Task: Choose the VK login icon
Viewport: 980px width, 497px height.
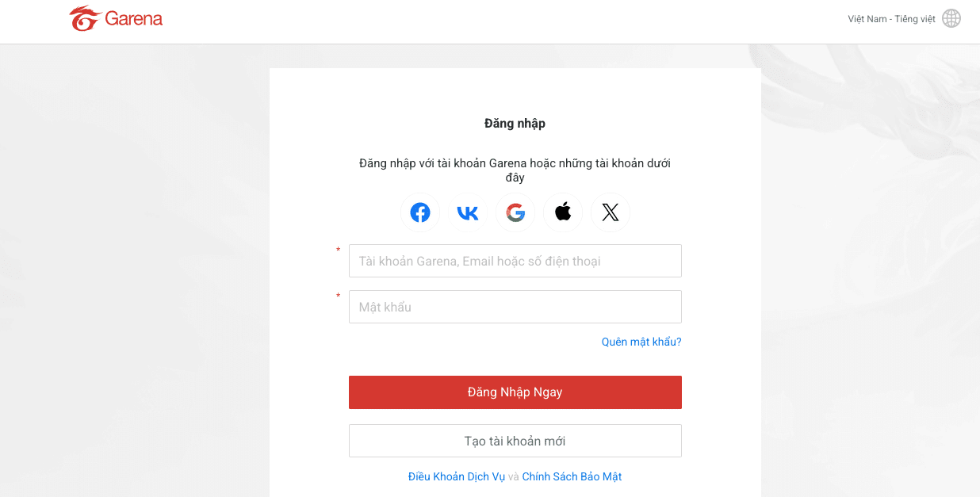Action: [468, 212]
